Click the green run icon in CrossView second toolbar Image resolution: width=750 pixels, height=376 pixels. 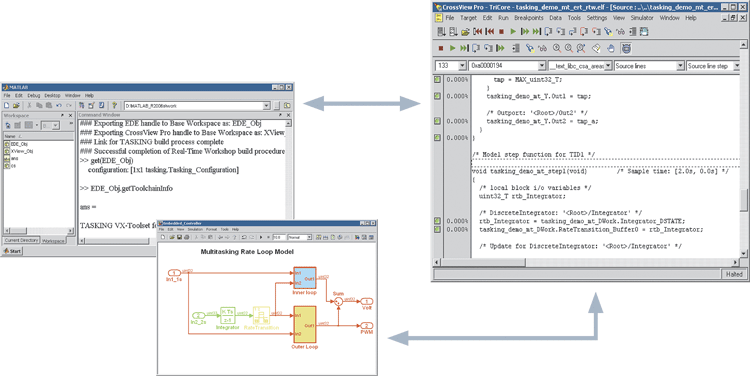click(x=452, y=48)
